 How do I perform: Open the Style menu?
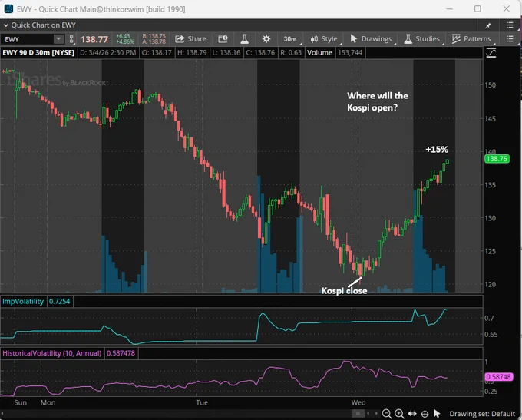324,39
